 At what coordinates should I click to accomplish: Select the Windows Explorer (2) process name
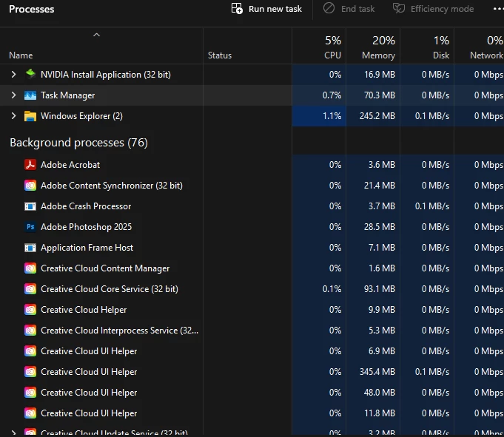(81, 116)
